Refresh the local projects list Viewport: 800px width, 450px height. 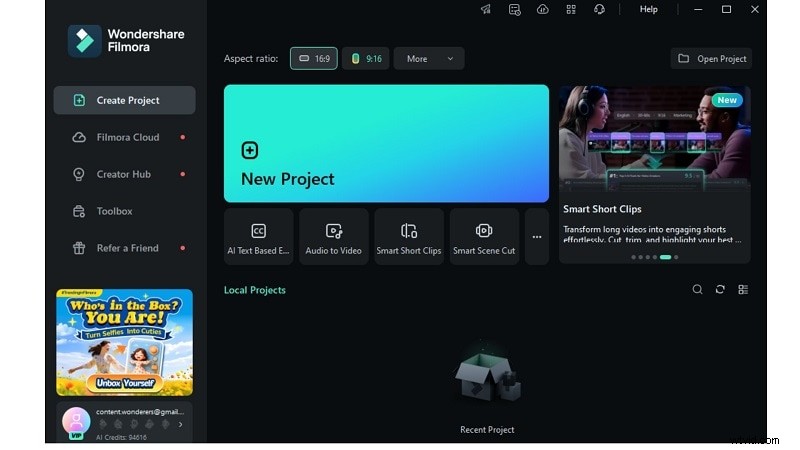(720, 290)
